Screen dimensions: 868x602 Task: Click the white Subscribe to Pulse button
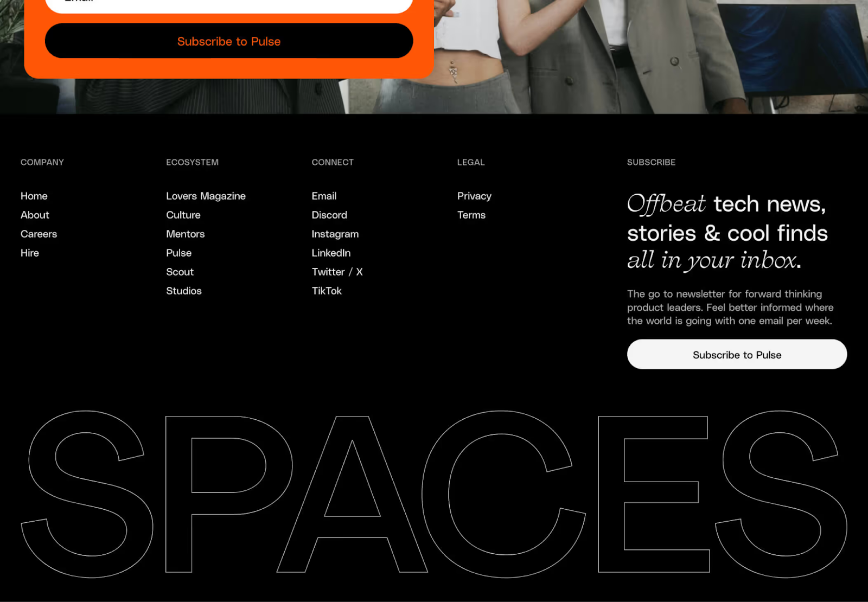tap(737, 355)
